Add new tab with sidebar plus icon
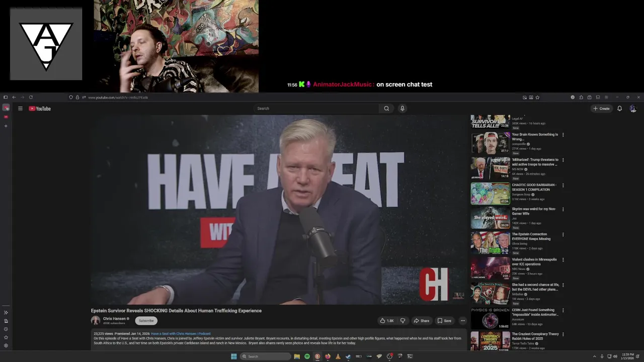The image size is (644, 362). 6,126
